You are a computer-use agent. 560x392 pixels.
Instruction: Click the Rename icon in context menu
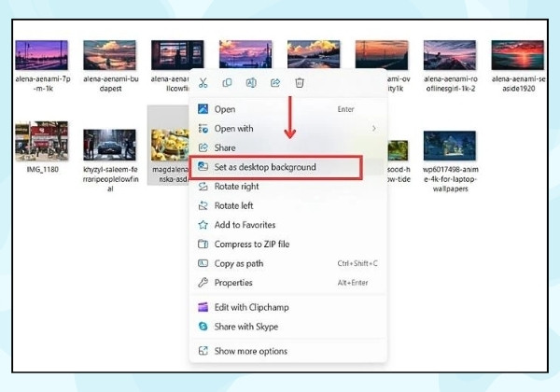coord(251,83)
